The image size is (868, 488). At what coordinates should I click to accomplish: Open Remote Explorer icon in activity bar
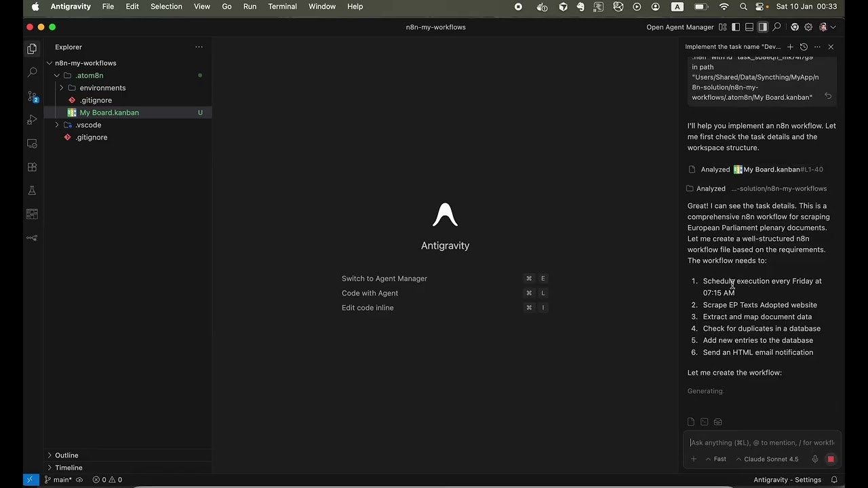click(32, 144)
